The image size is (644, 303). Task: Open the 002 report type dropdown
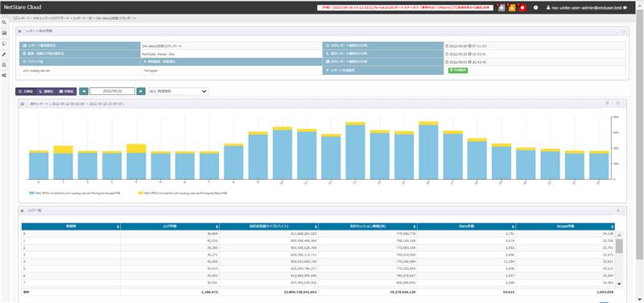pyautogui.click(x=178, y=91)
